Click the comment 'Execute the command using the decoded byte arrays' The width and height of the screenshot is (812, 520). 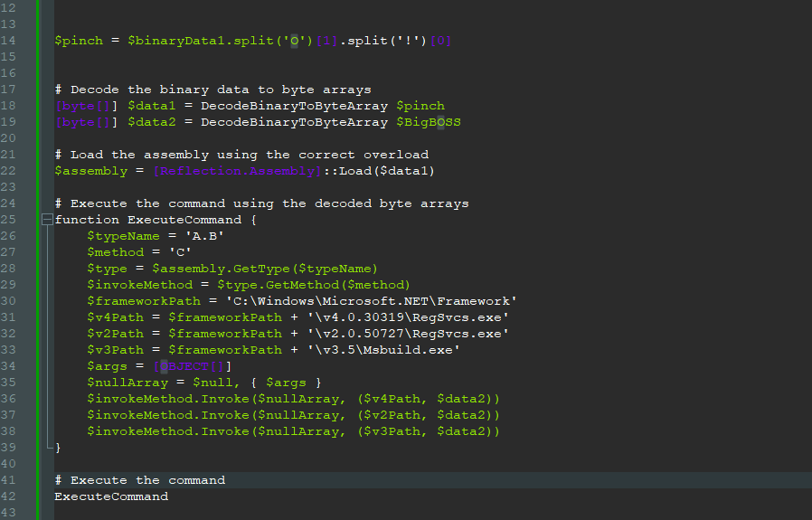coord(261,203)
